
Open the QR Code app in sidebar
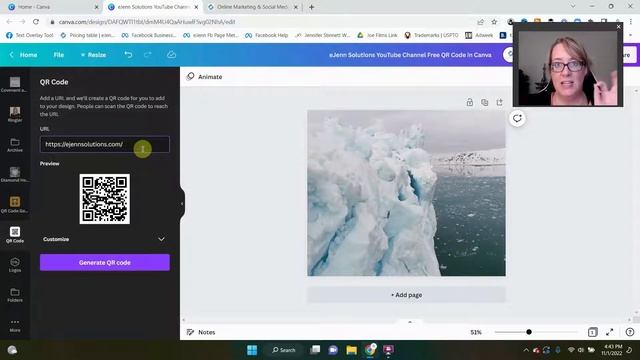coord(15,235)
